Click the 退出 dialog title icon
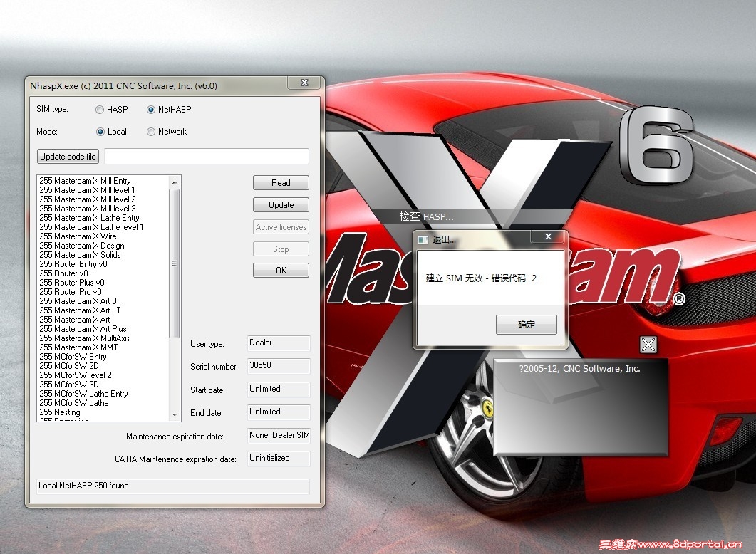 pyautogui.click(x=423, y=240)
